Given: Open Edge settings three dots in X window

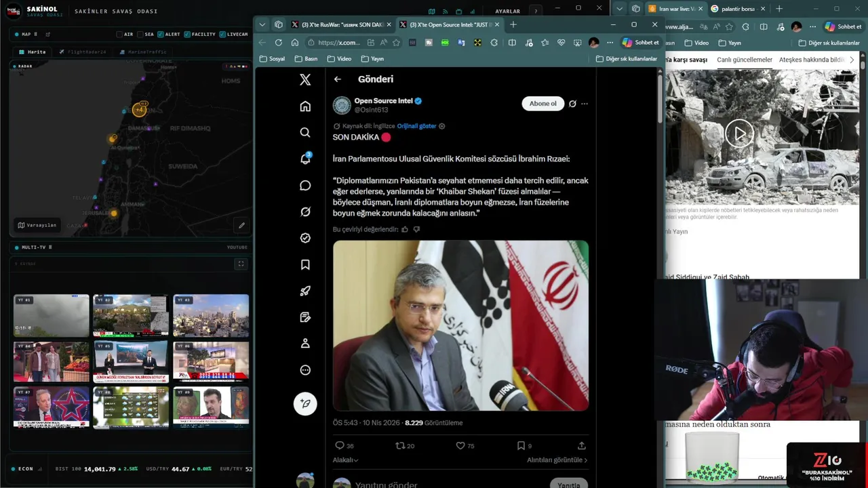Looking at the screenshot, I should 610,42.
